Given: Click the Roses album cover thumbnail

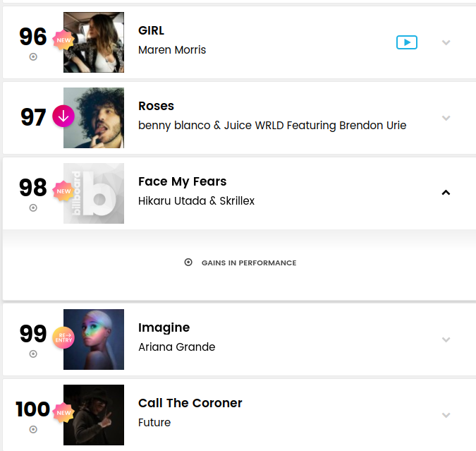Looking at the screenshot, I should pos(94,118).
